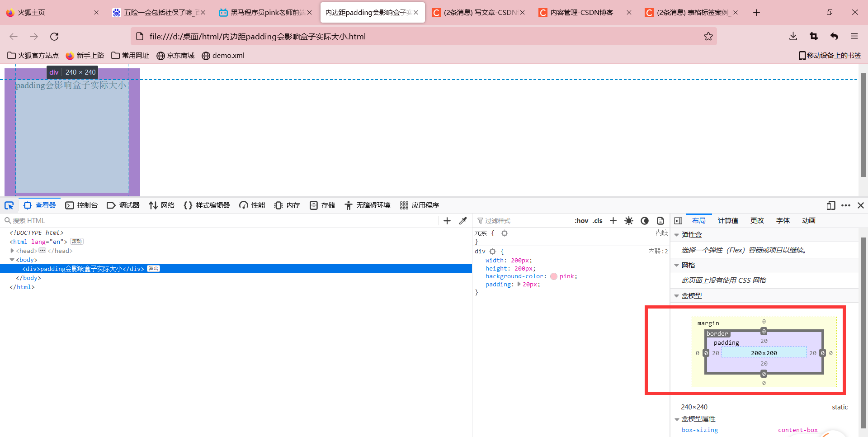This screenshot has width=868, height=437.
Task: Collapse the Grid (网格) section
Action: (x=677, y=266)
